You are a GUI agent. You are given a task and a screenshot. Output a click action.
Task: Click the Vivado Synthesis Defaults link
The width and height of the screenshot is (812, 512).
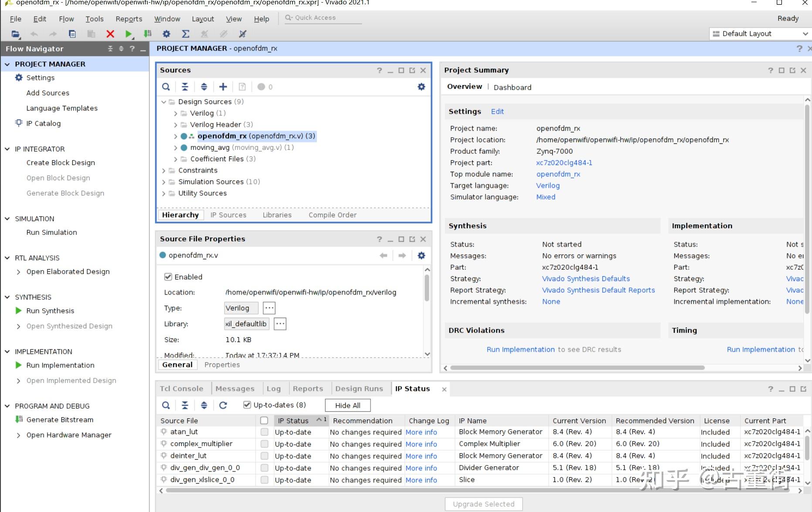tap(586, 278)
